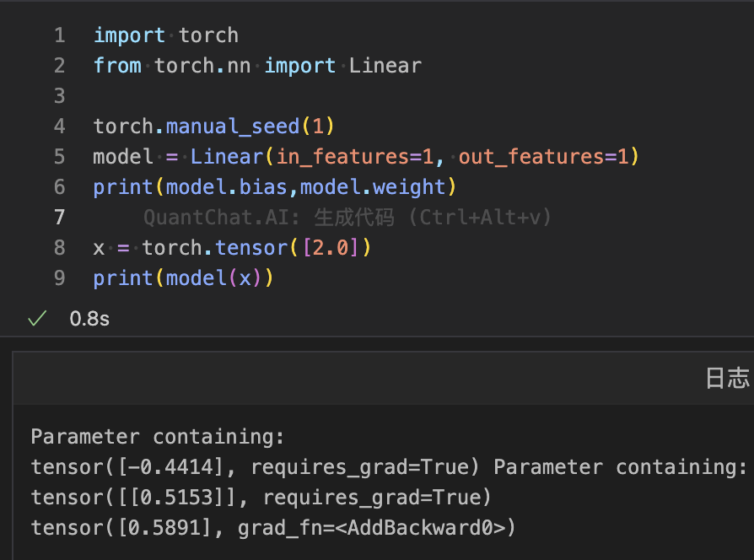This screenshot has height=560, width=754.
Task: Select line number 7 in the gutter
Action: click(x=58, y=218)
